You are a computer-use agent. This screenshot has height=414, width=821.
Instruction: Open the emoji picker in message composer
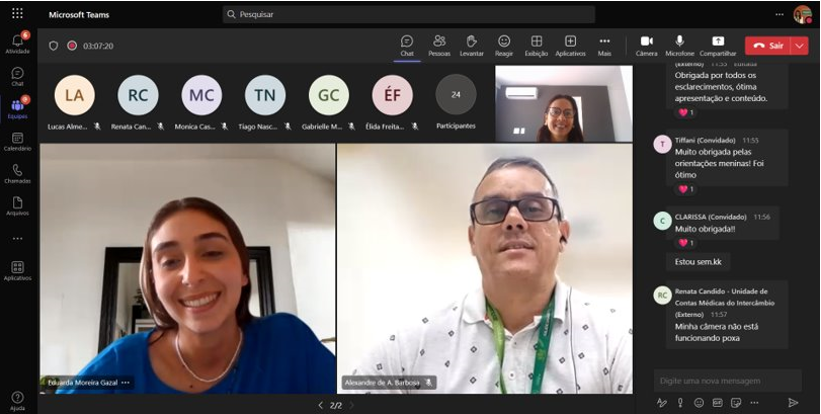(x=699, y=402)
